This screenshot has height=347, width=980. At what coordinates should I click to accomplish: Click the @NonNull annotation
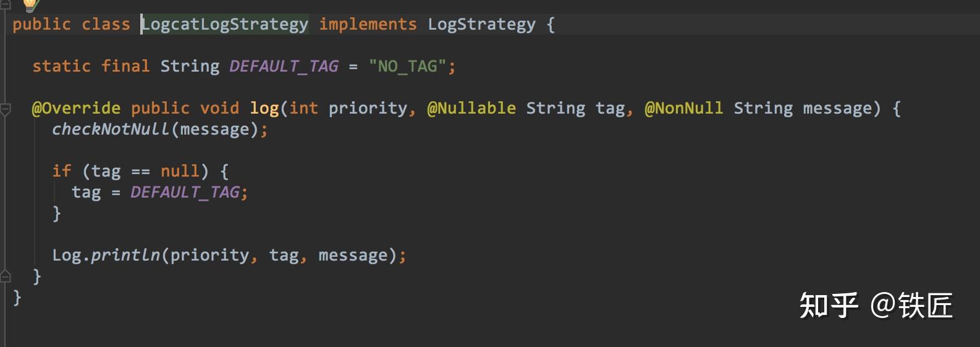coord(683,108)
